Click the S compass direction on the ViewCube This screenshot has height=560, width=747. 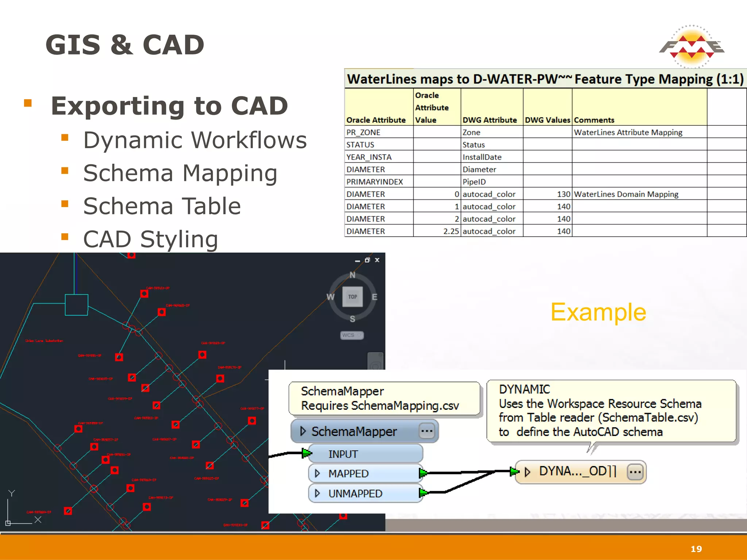point(352,319)
